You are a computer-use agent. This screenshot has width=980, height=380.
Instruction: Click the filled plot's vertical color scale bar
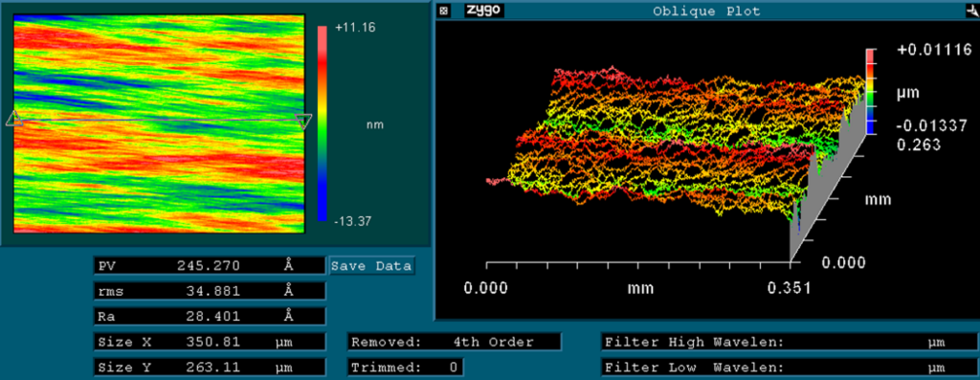coord(322,123)
